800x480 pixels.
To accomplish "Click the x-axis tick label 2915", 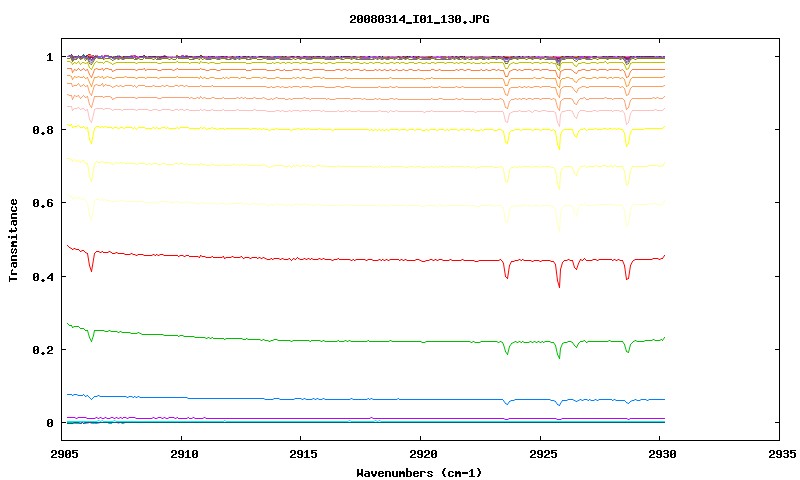I will (x=303, y=454).
